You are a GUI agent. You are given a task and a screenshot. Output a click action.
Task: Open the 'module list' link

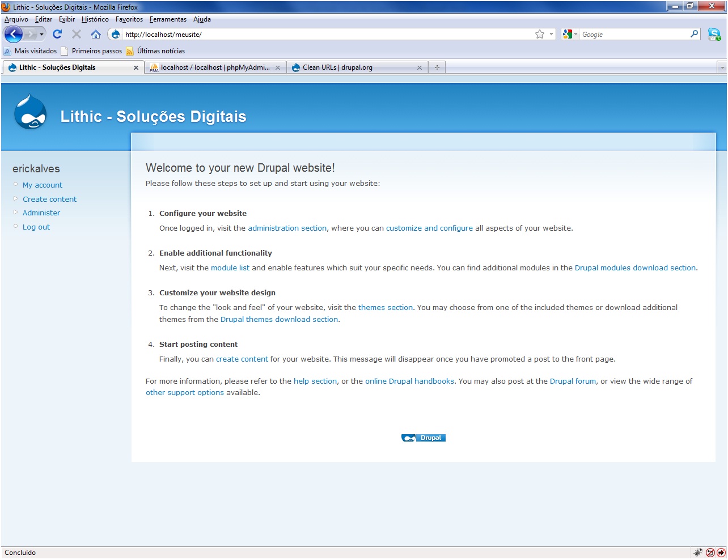(x=230, y=268)
